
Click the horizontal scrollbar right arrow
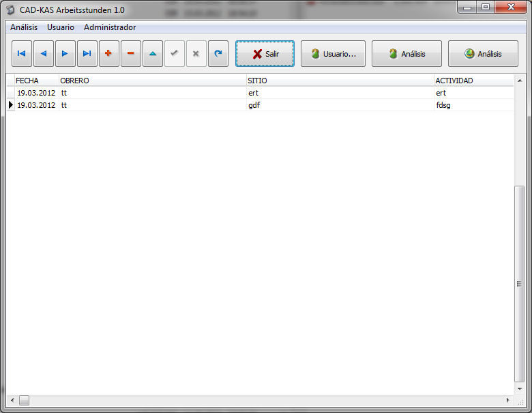point(507,401)
